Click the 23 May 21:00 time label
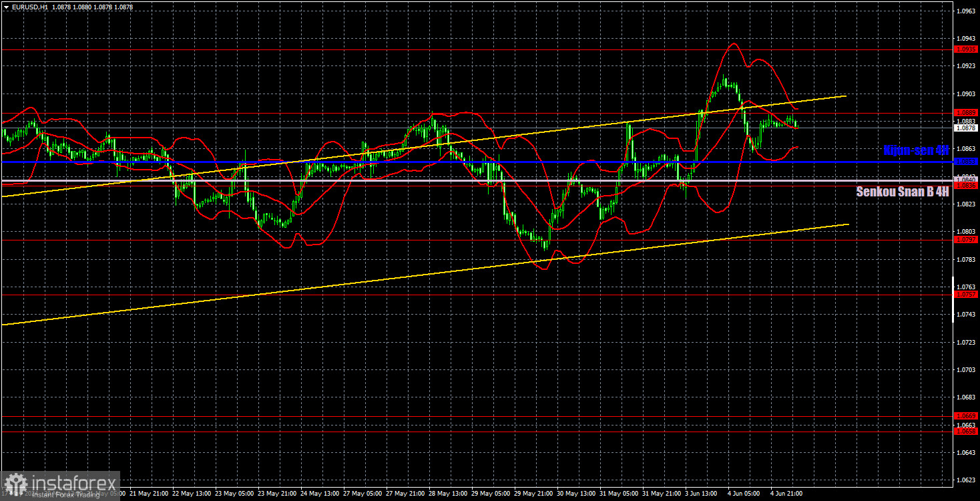The image size is (980, 501). pyautogui.click(x=276, y=494)
